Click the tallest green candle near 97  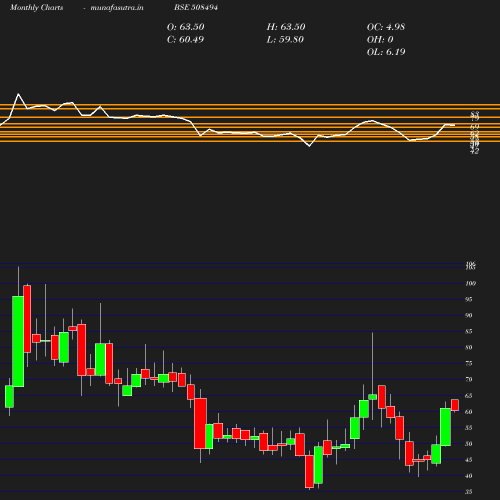click(18, 341)
